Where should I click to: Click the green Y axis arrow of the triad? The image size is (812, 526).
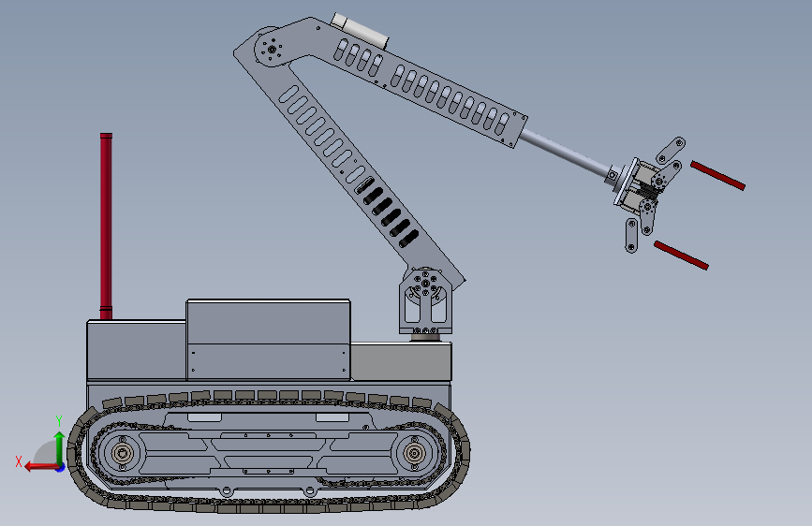pyautogui.click(x=59, y=446)
